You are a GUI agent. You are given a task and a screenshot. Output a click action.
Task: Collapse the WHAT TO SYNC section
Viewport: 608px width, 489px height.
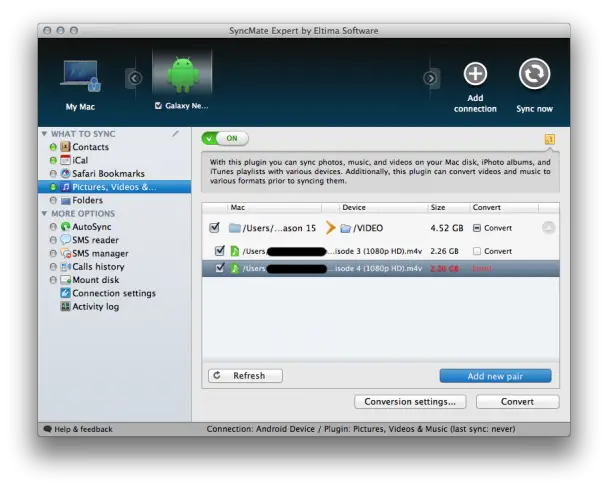(44, 134)
